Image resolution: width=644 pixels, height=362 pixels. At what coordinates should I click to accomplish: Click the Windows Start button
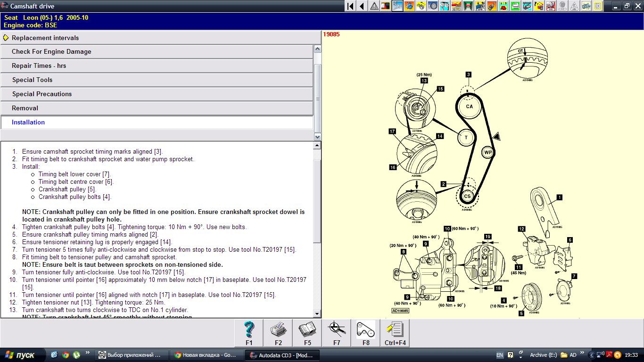tap(23, 355)
